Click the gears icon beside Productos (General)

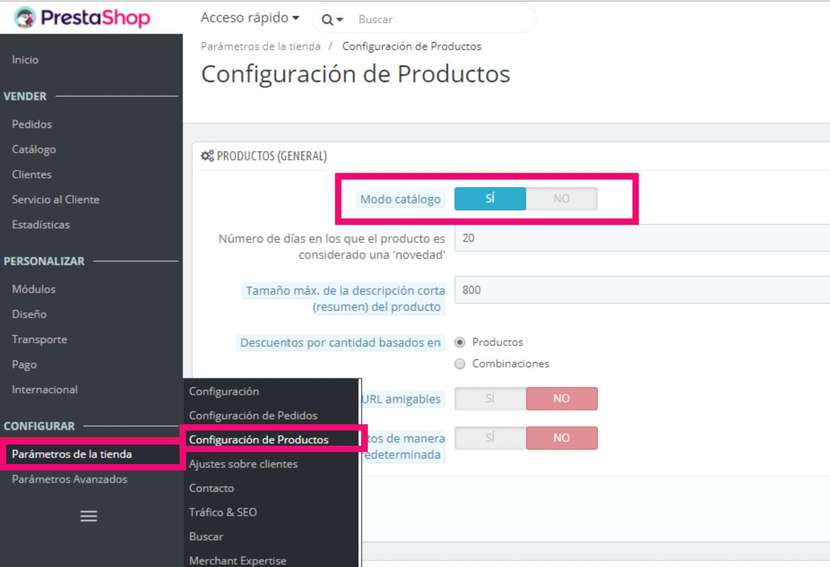(x=207, y=156)
